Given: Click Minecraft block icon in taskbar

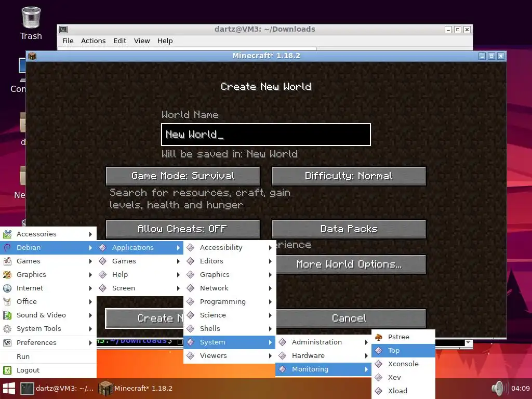Looking at the screenshot, I should [105, 389].
